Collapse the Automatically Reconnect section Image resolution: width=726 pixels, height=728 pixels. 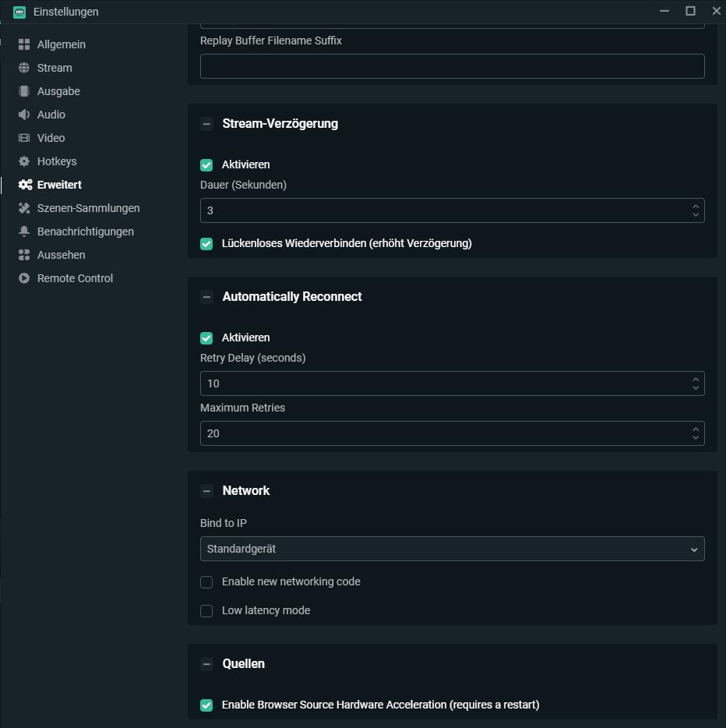[x=206, y=297]
